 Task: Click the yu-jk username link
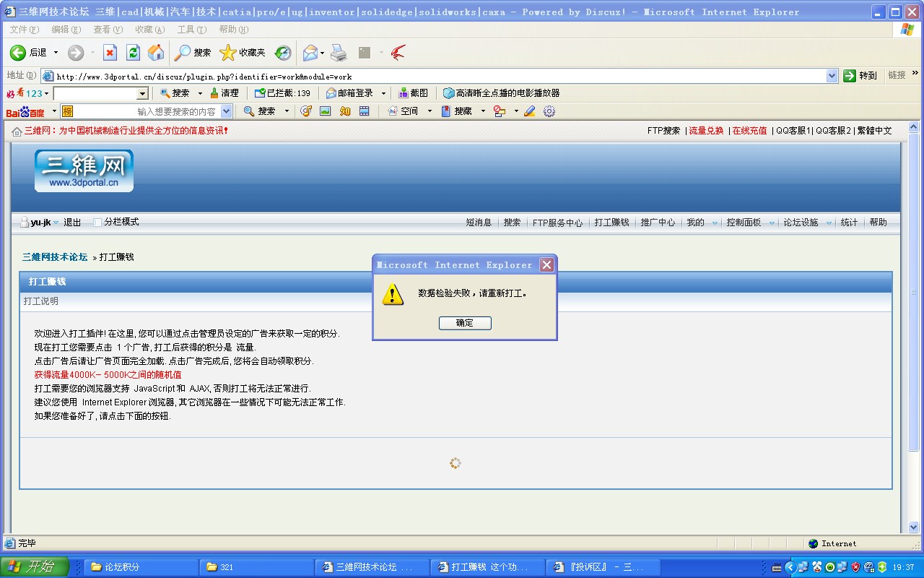(x=40, y=223)
